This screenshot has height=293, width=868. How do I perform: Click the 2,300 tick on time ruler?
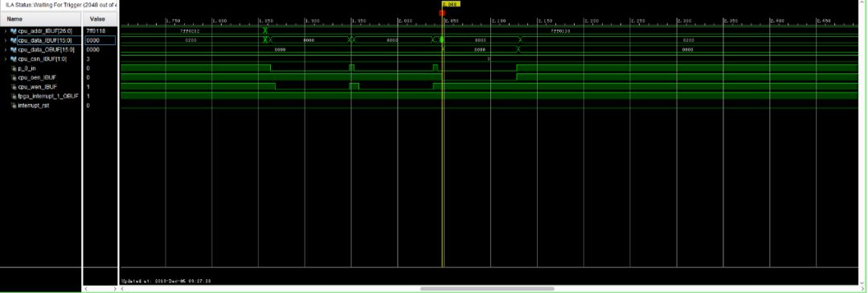(x=684, y=21)
